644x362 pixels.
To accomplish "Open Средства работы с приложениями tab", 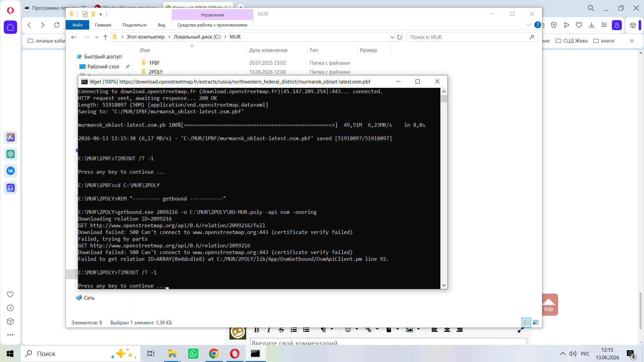I will [212, 25].
